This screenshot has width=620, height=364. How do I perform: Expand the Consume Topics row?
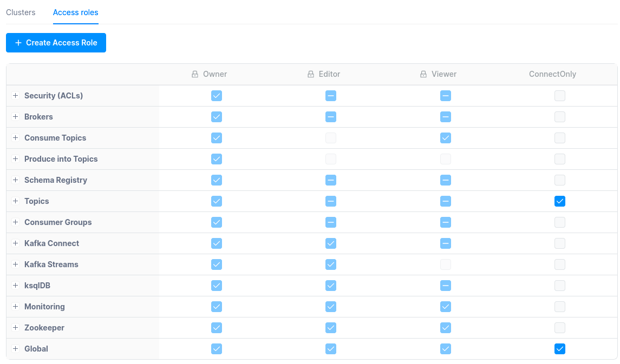tap(15, 138)
